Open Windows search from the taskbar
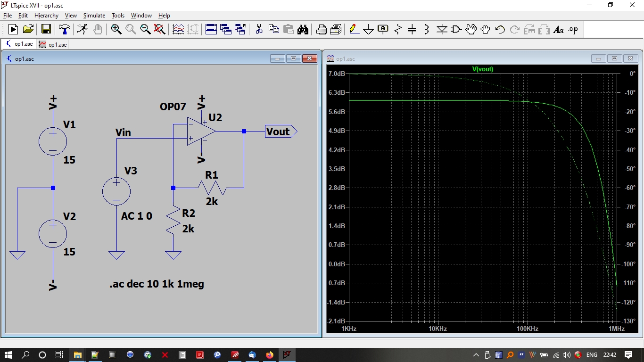 coord(25,355)
